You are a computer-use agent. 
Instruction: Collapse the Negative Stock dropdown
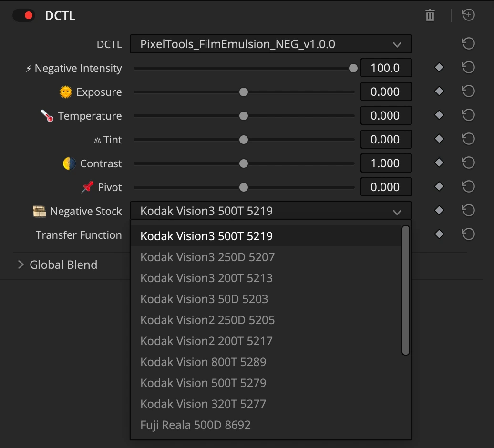tap(271, 211)
